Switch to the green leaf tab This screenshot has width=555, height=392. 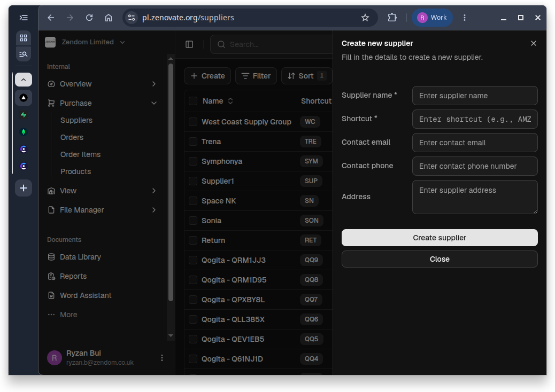[24, 132]
